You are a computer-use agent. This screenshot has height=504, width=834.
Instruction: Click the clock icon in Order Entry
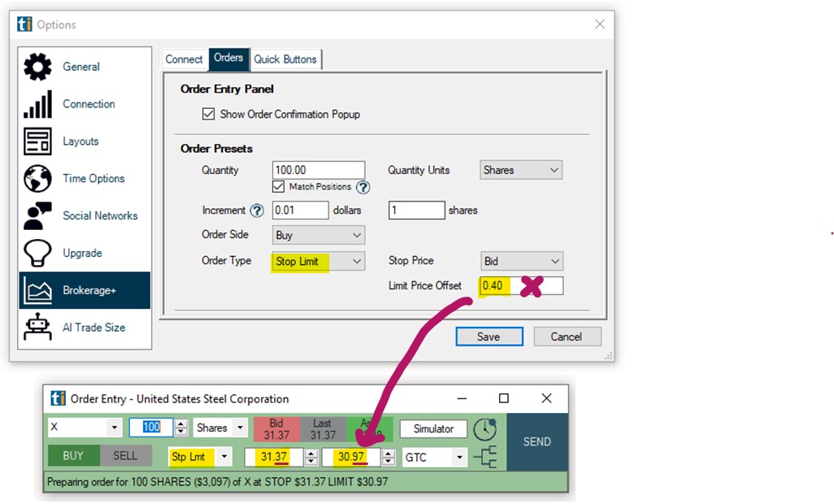[485, 429]
